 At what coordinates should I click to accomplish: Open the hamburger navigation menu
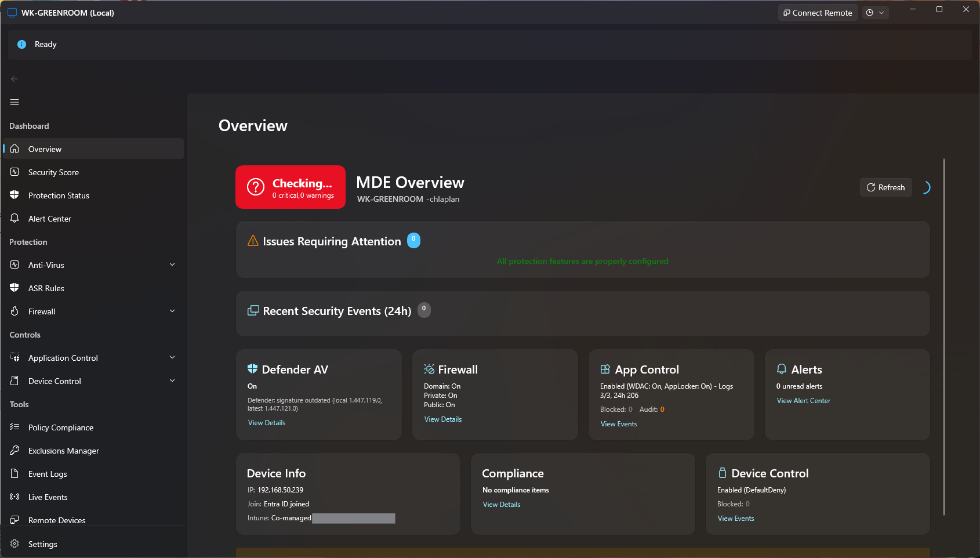pyautogui.click(x=14, y=102)
